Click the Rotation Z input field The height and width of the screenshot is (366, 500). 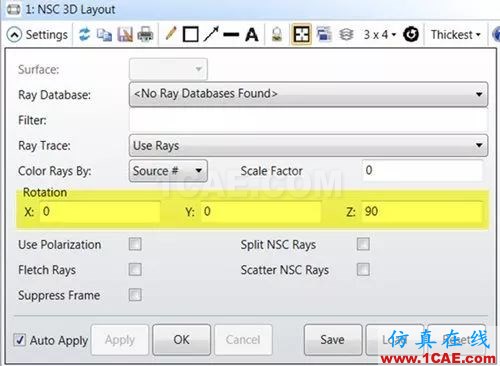[x=422, y=211]
